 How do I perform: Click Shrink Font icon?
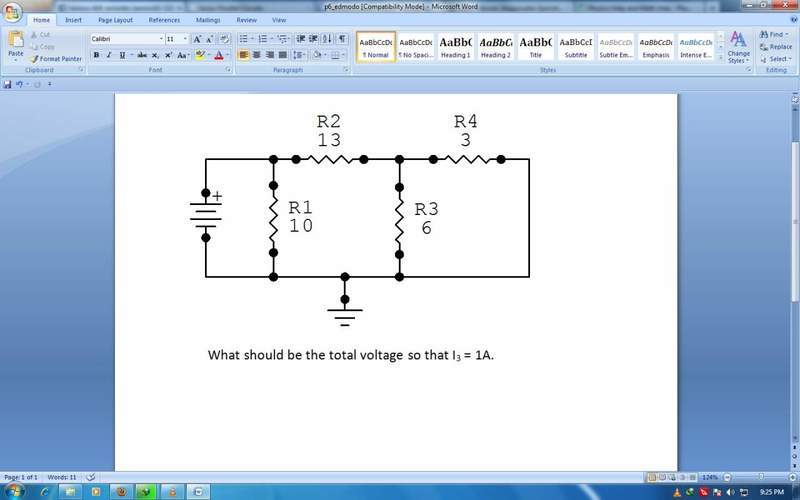209,39
